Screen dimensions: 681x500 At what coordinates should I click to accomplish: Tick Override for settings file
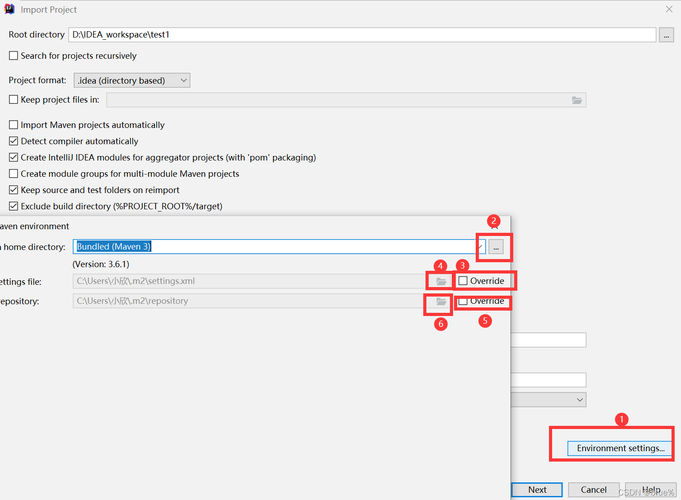coord(463,281)
